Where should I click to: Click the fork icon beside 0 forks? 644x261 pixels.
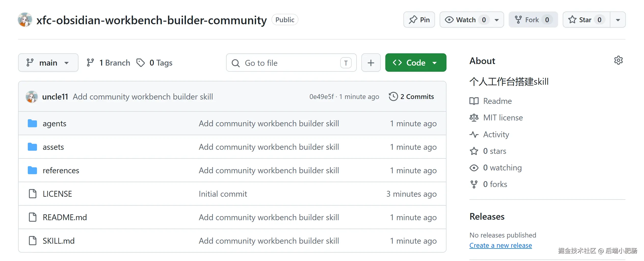click(x=474, y=184)
